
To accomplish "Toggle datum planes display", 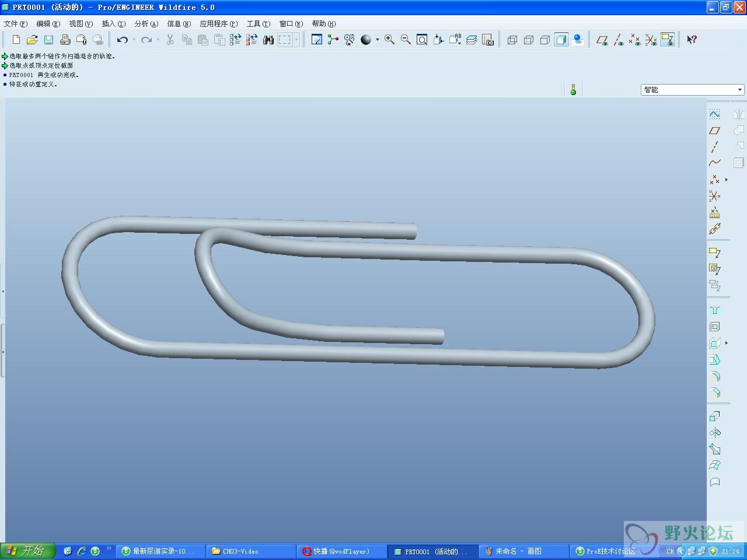I will pyautogui.click(x=602, y=40).
